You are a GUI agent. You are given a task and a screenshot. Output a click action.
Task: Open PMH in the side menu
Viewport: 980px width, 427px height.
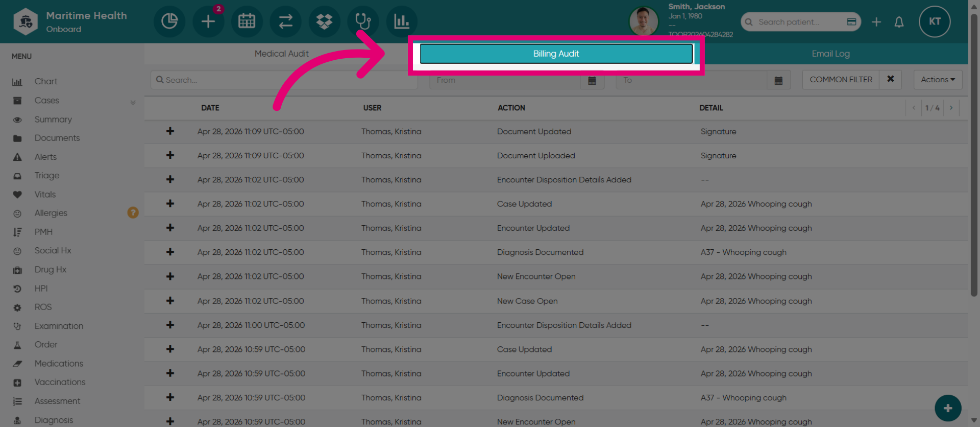[x=43, y=232]
